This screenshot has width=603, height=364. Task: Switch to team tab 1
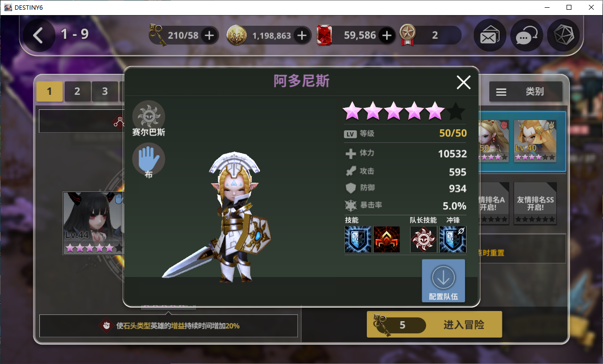coord(49,91)
